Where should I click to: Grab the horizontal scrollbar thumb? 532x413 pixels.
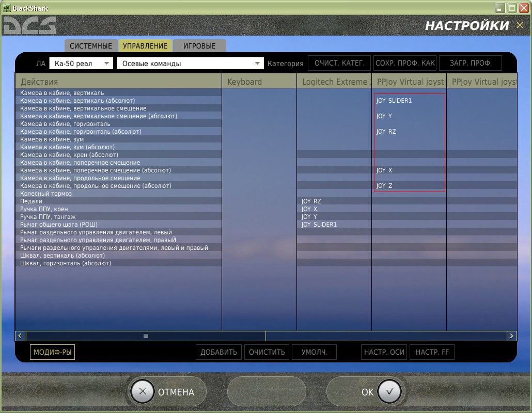click(146, 336)
